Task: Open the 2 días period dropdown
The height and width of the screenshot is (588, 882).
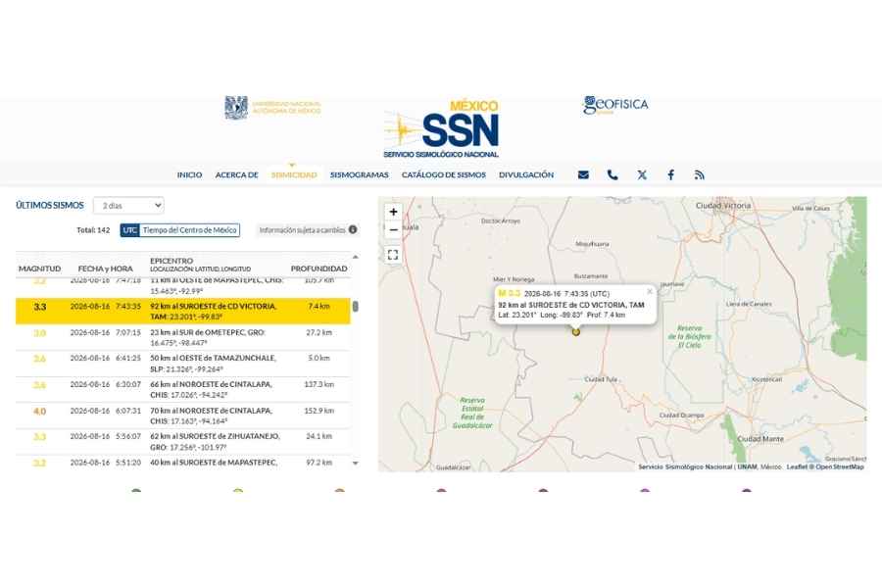Action: [x=128, y=206]
